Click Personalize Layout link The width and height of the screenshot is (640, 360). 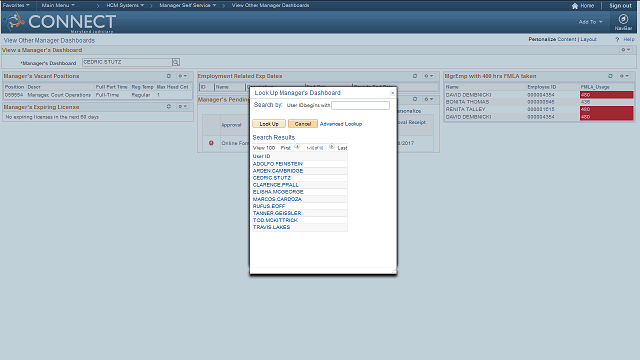pyautogui.click(x=588, y=40)
